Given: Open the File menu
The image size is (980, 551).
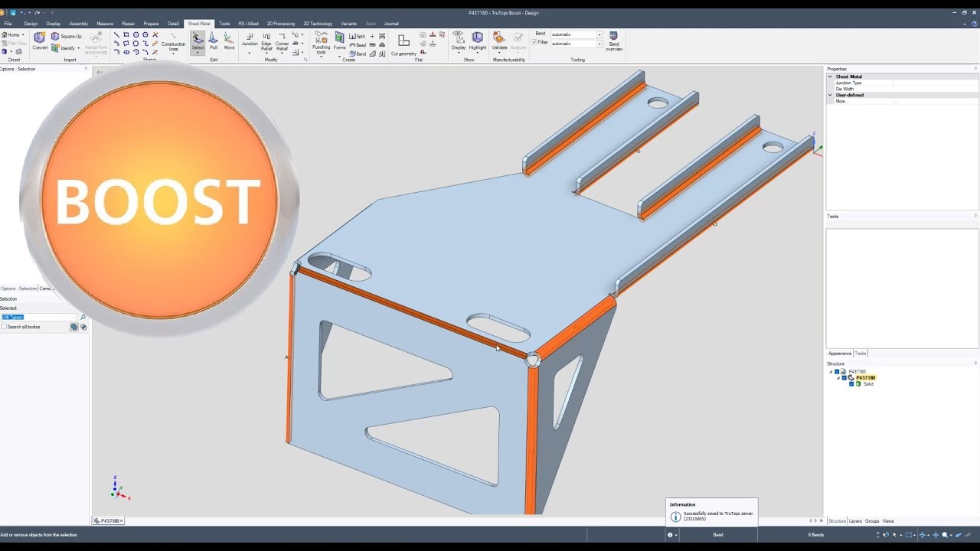Looking at the screenshot, I should (8, 24).
